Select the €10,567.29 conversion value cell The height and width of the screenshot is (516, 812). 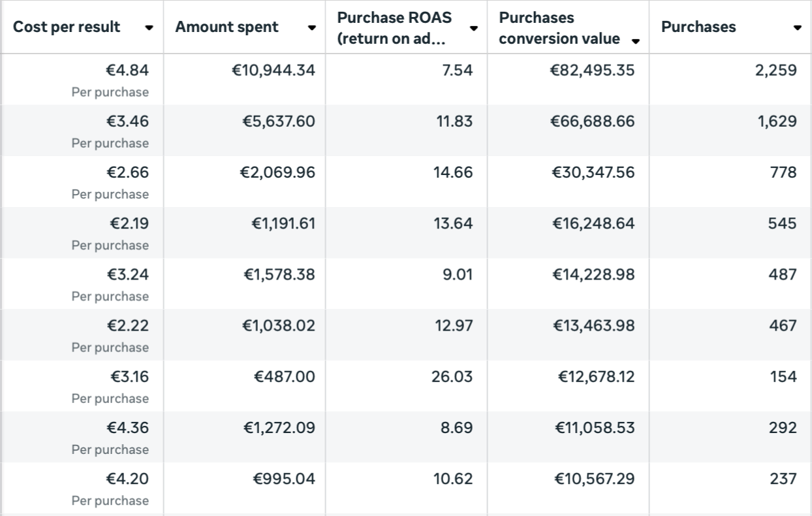[x=594, y=479]
